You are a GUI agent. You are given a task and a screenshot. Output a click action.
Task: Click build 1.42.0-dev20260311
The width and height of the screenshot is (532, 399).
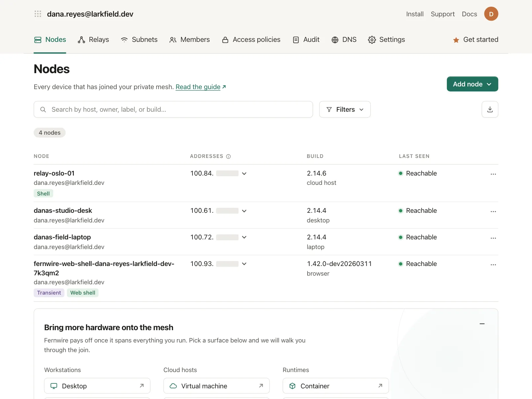point(339,264)
